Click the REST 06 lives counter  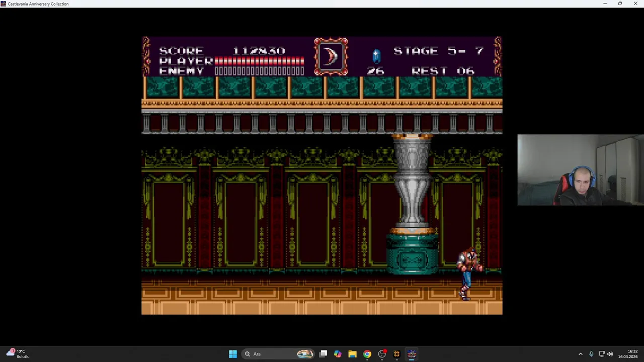443,71
